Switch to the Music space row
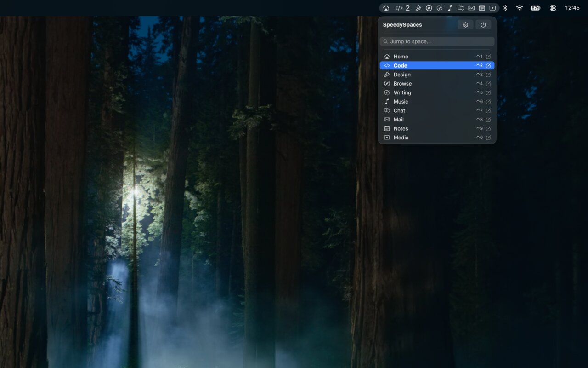Screen dimensions: 588x368 point(437,102)
